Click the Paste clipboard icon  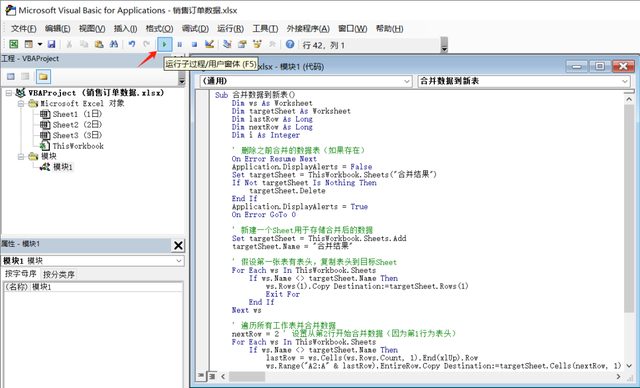[x=99, y=44]
